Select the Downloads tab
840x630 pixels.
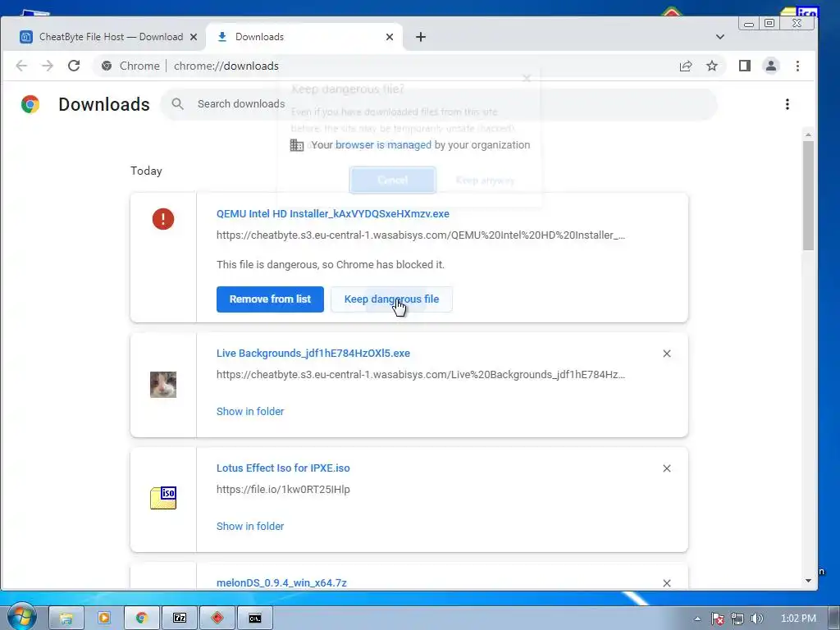click(x=304, y=37)
